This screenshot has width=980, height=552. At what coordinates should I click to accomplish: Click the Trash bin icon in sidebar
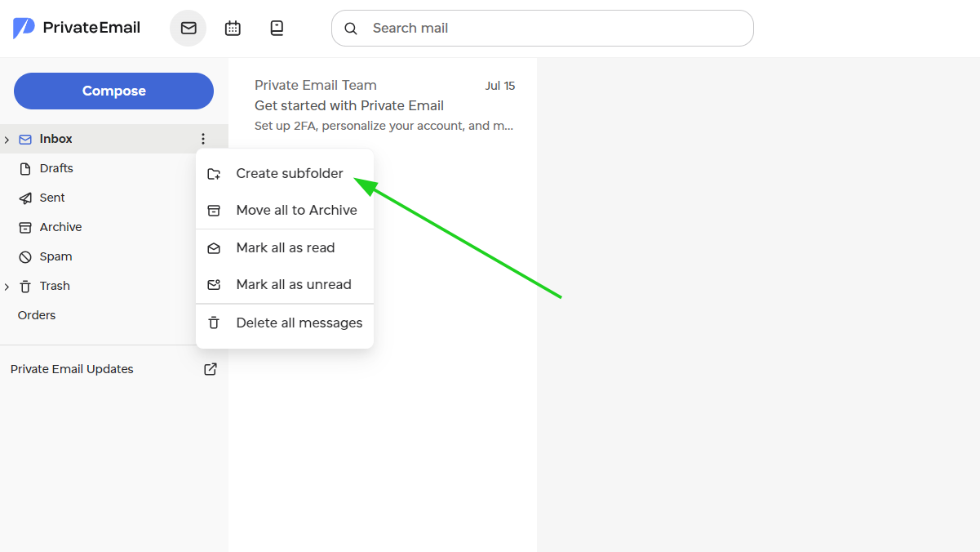tap(25, 286)
